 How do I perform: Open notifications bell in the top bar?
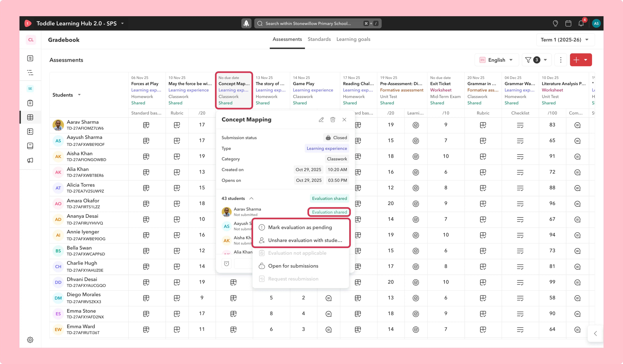(x=581, y=24)
